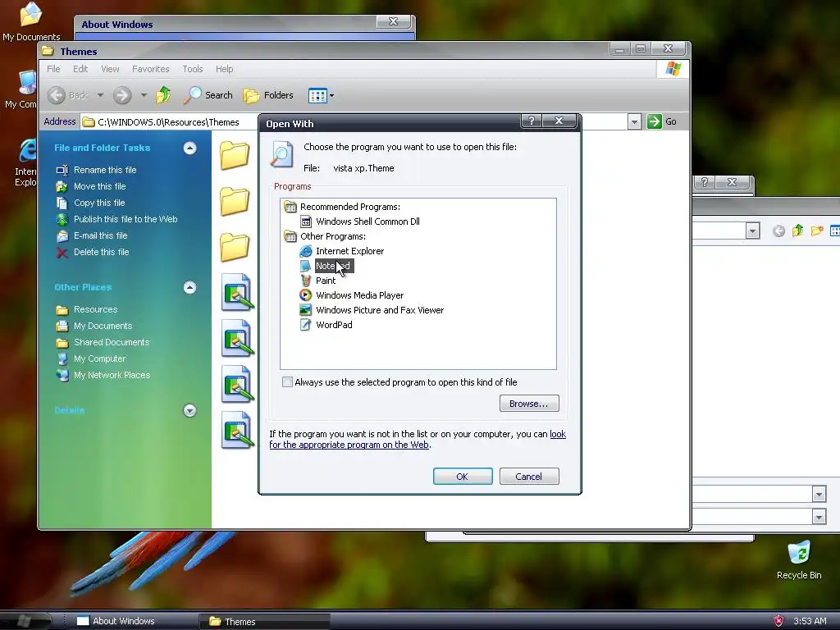Open My Network Places link

click(112, 375)
